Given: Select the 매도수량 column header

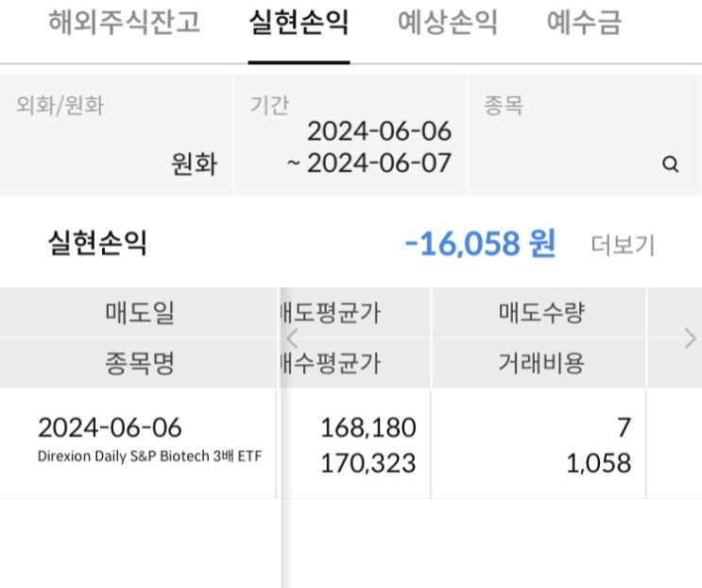Looking at the screenshot, I should point(541,313).
